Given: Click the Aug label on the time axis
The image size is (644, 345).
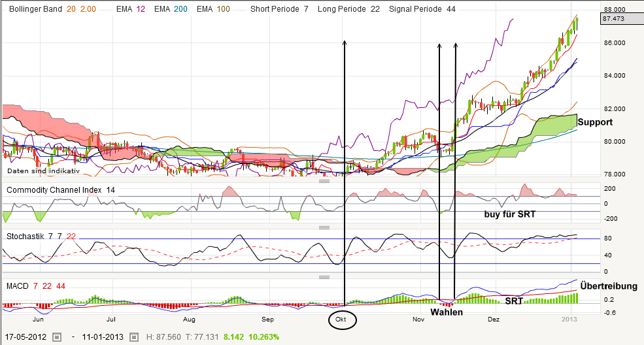Looking at the screenshot, I should point(189,319).
